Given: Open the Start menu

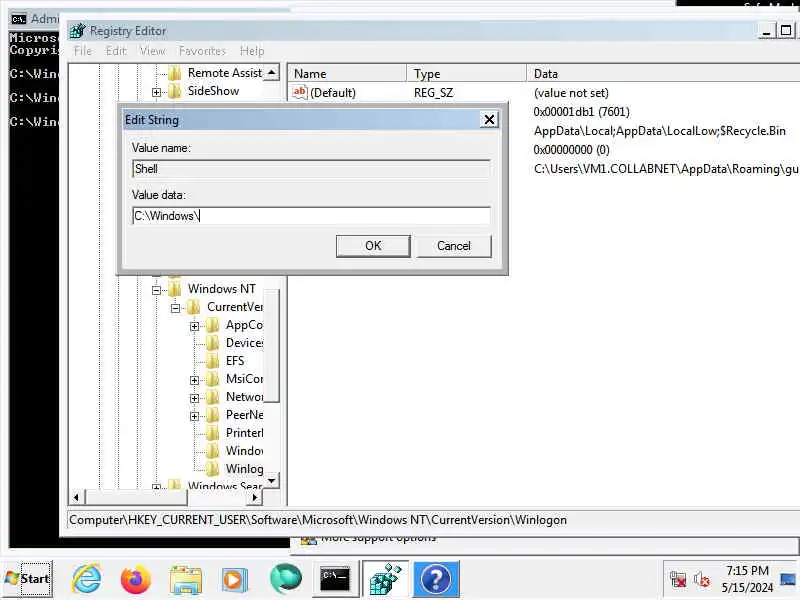Looking at the screenshot, I should tap(28, 579).
